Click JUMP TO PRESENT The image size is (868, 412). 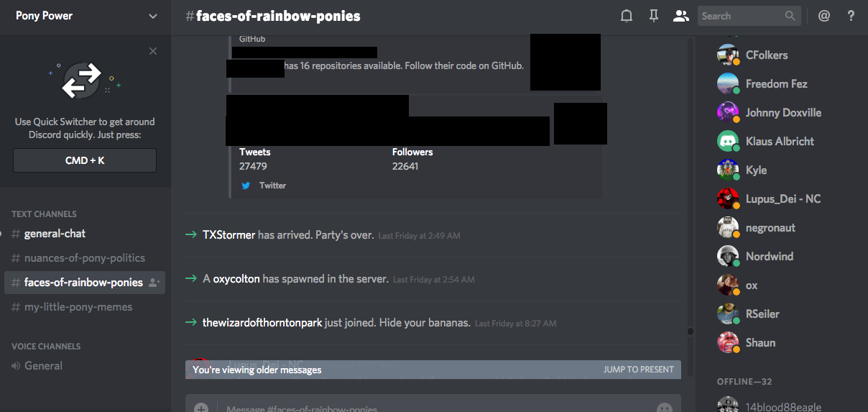(x=639, y=370)
